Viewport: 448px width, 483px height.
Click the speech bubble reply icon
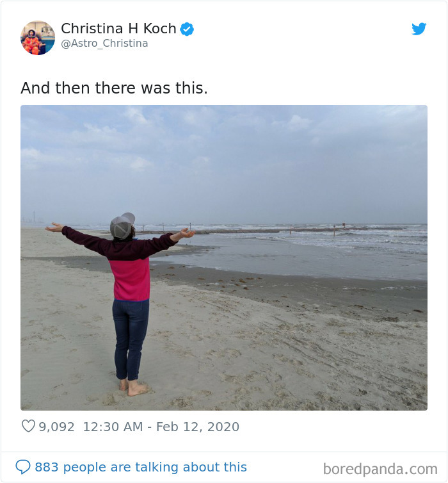coord(23,467)
